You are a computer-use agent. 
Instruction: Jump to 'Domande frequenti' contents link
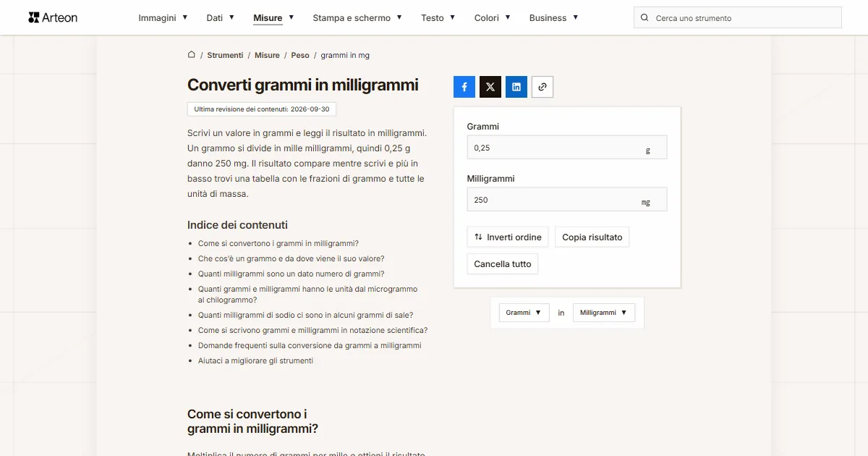pyautogui.click(x=310, y=345)
